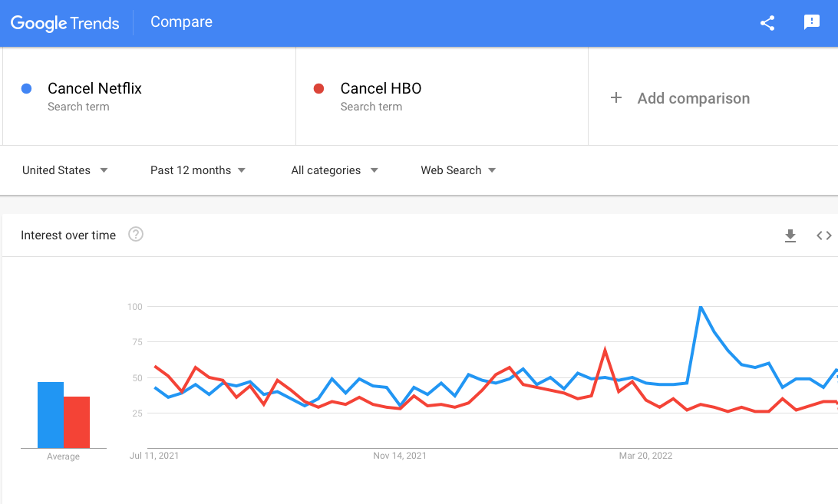Click the plus icon next to Add comparison
This screenshot has width=838, height=504.
point(616,97)
